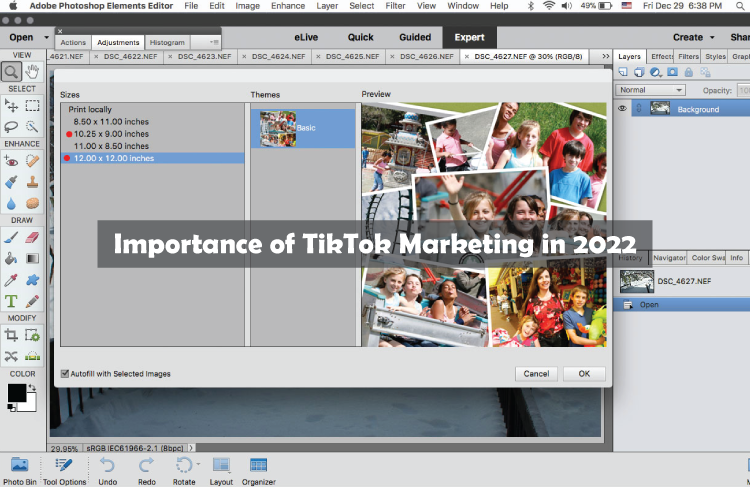Click the Undo icon in the taskbar
This screenshot has width=750, height=487.
tap(107, 465)
